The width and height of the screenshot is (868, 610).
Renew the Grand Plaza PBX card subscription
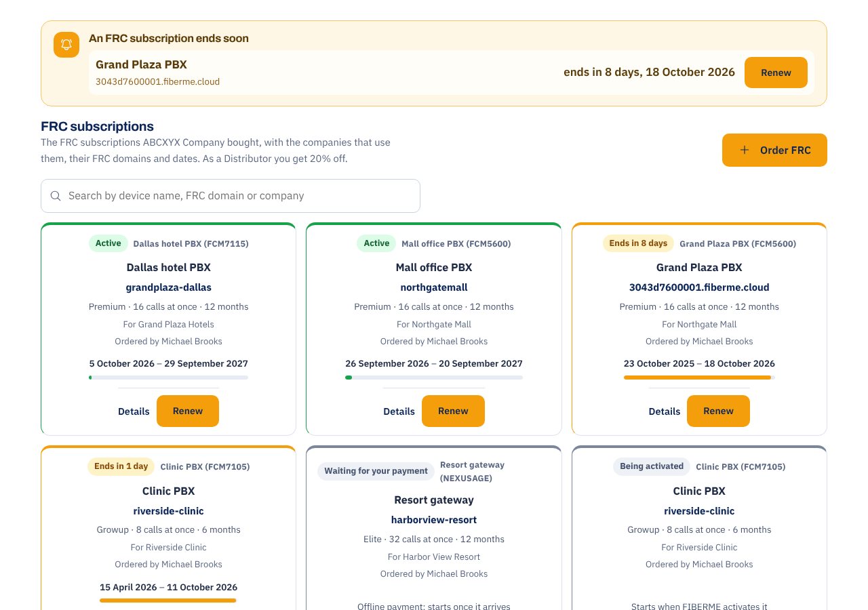718,411
